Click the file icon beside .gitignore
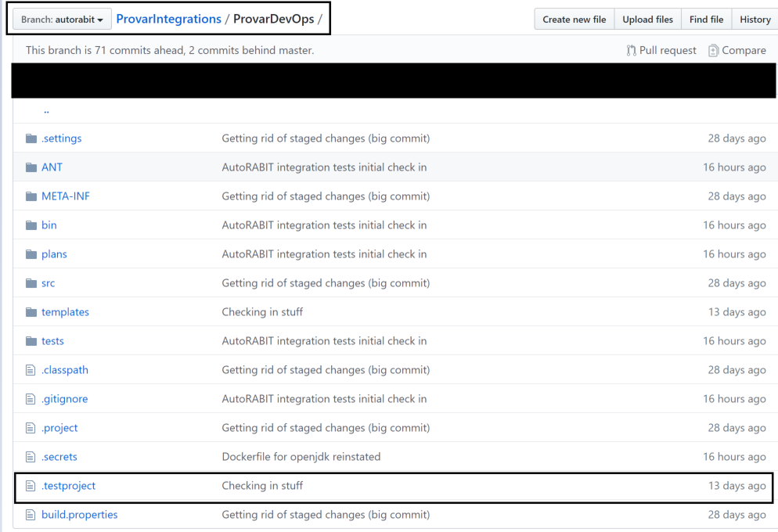The height and width of the screenshot is (532, 778). pos(31,399)
